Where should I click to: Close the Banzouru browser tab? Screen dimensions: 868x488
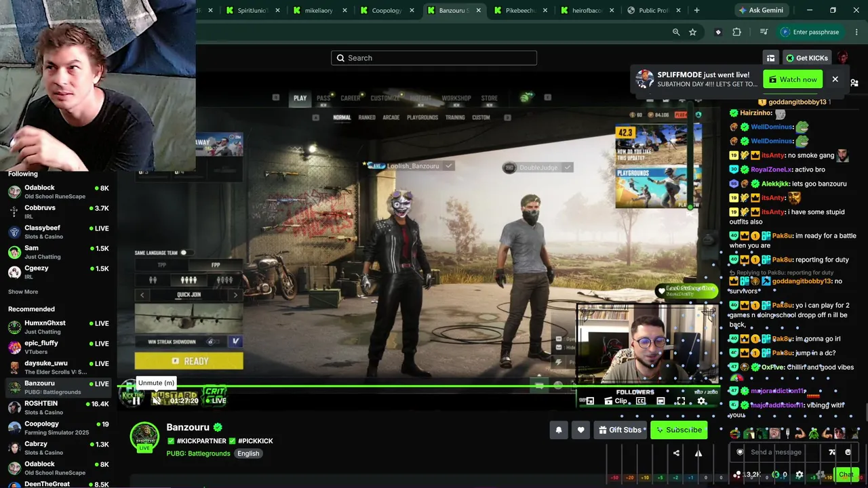point(478,10)
